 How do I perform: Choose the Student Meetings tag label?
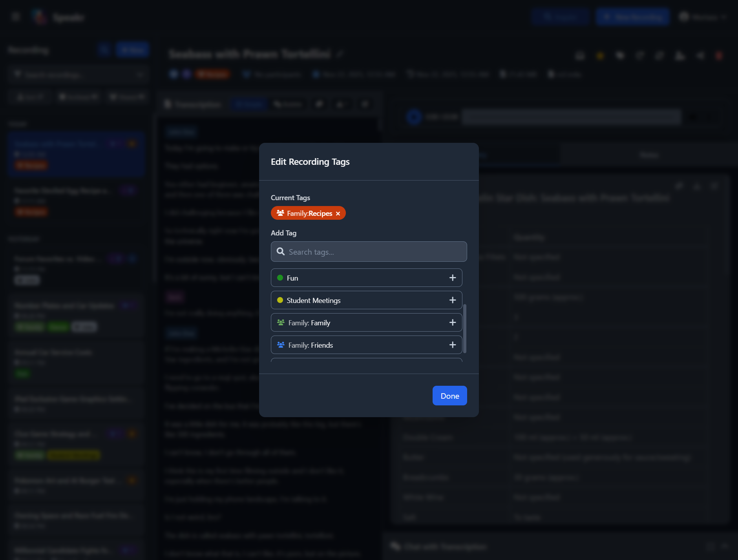tap(313, 301)
